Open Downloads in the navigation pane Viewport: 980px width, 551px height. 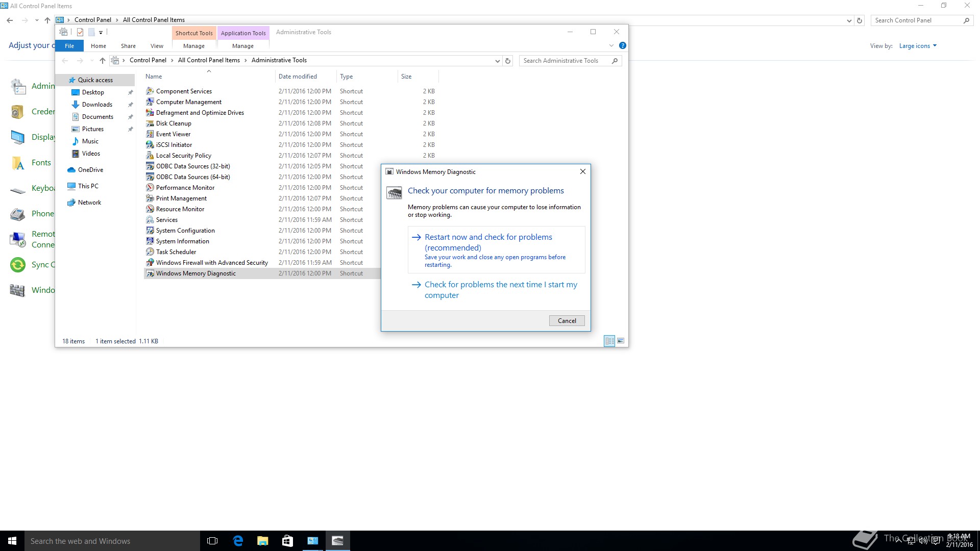point(97,105)
